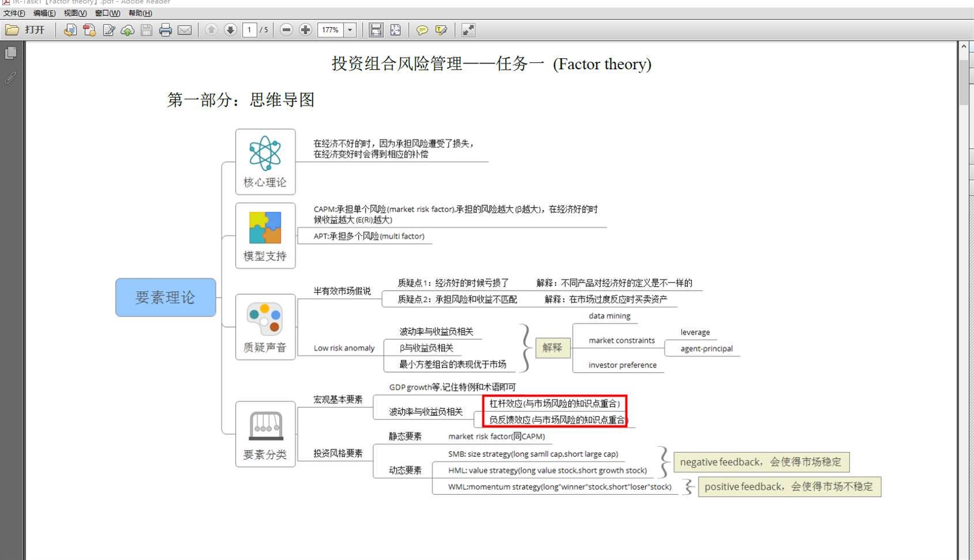Click the 解释 highlighted box

pyautogui.click(x=552, y=348)
